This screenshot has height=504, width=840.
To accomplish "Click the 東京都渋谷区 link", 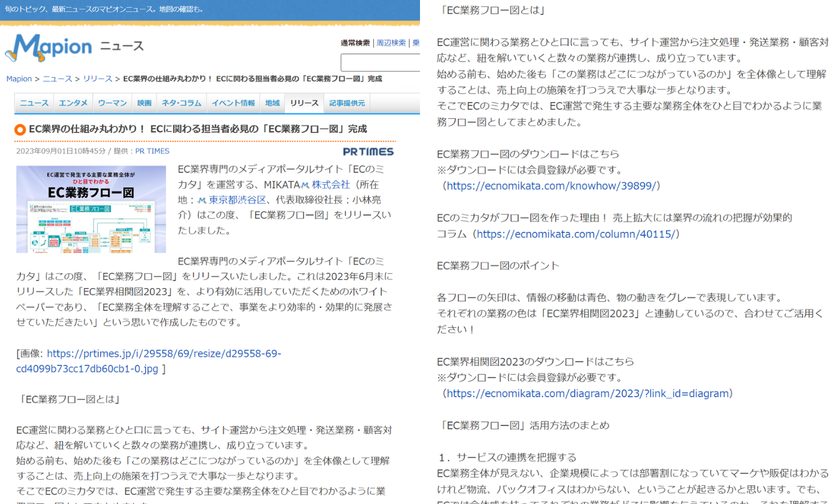I will click(237, 200).
